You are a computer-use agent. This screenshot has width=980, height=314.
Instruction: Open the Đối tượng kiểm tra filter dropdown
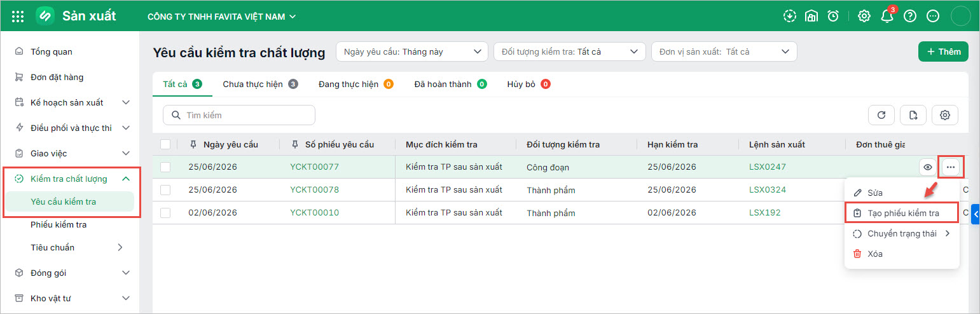pos(569,51)
